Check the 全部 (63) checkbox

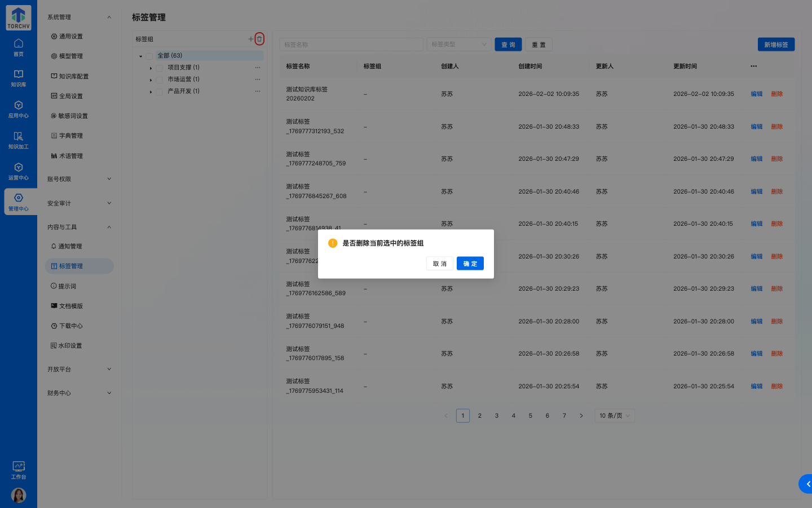[149, 56]
